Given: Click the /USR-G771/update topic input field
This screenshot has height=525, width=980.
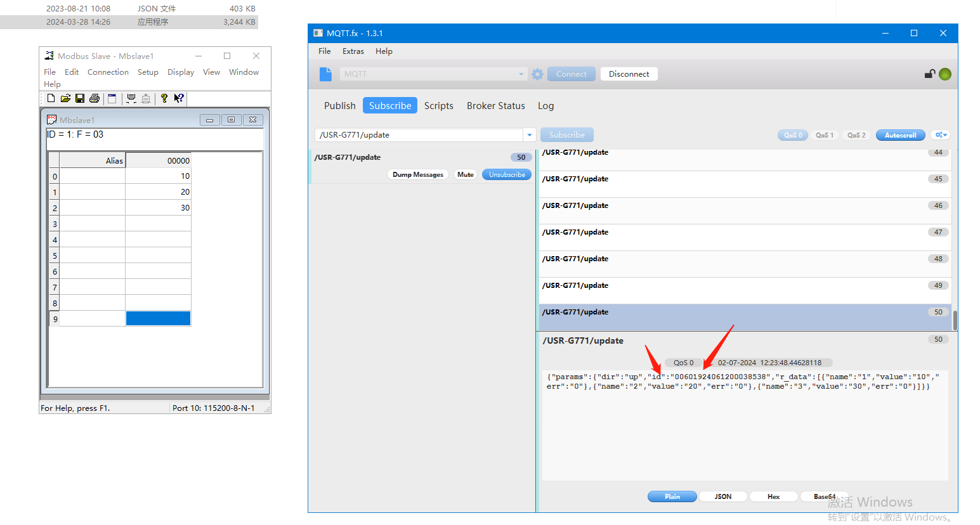Looking at the screenshot, I should click(x=419, y=135).
